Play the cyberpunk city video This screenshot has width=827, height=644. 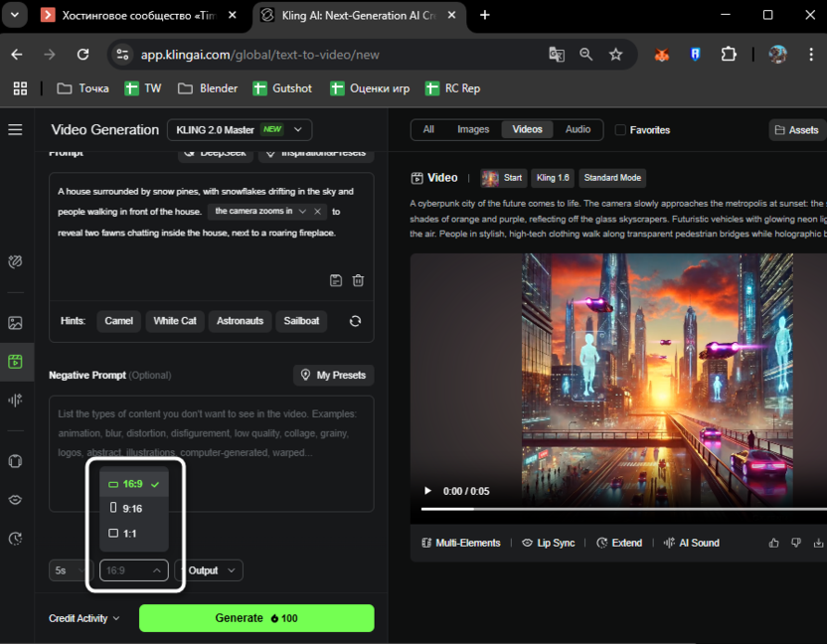click(x=428, y=491)
